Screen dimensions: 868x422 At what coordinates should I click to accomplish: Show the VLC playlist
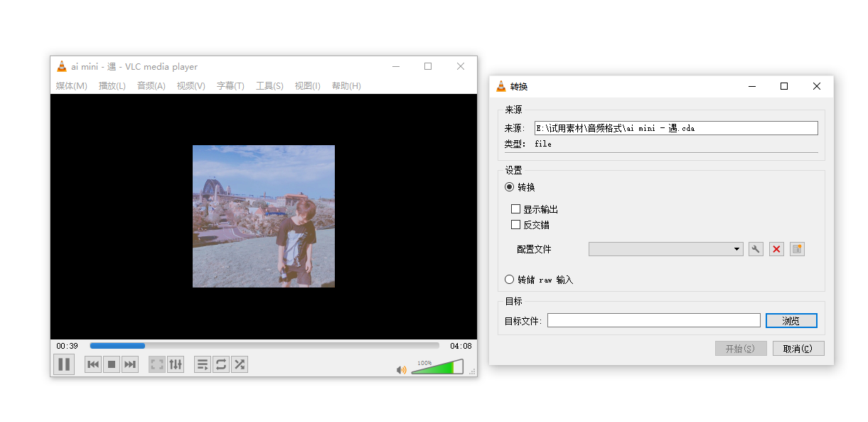(x=203, y=364)
